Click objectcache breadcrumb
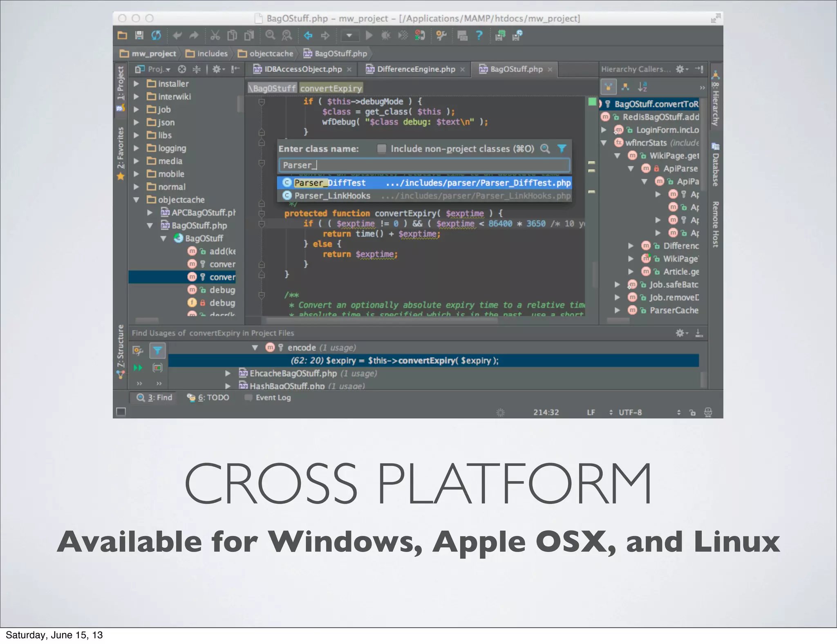The width and height of the screenshot is (837, 644). 266,54
